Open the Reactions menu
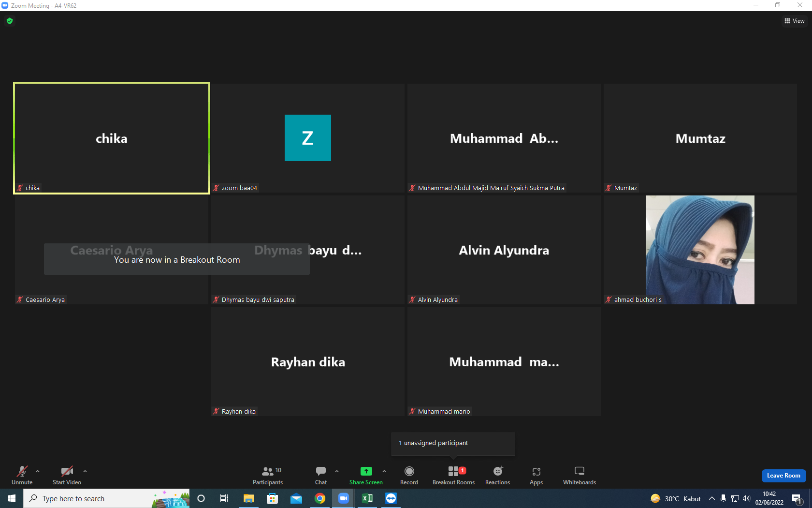 pos(497,475)
